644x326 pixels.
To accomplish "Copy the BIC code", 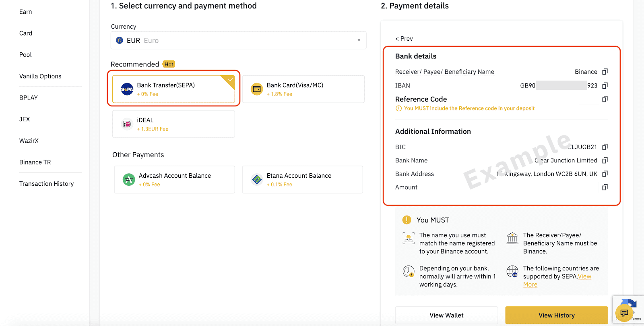I will coord(605,147).
